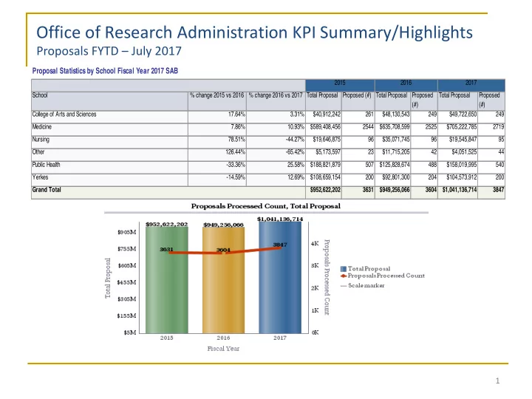
Task: Click the '540' proposed count cell
Action: click(x=491, y=167)
